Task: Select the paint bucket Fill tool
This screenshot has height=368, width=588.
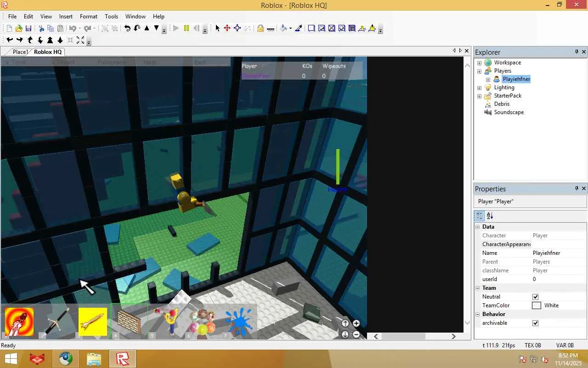Action: click(x=283, y=29)
